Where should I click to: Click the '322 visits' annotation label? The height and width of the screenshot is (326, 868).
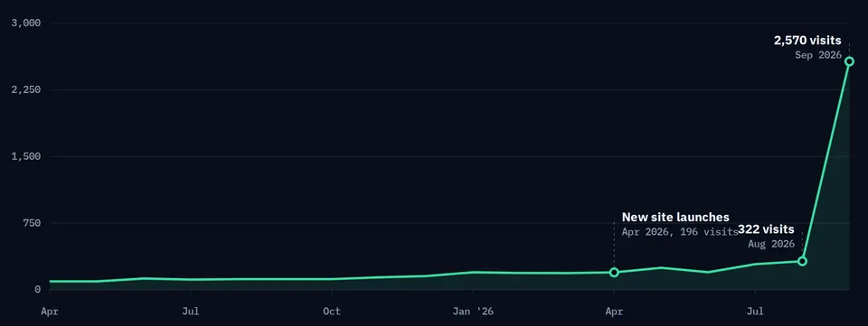[766, 229]
